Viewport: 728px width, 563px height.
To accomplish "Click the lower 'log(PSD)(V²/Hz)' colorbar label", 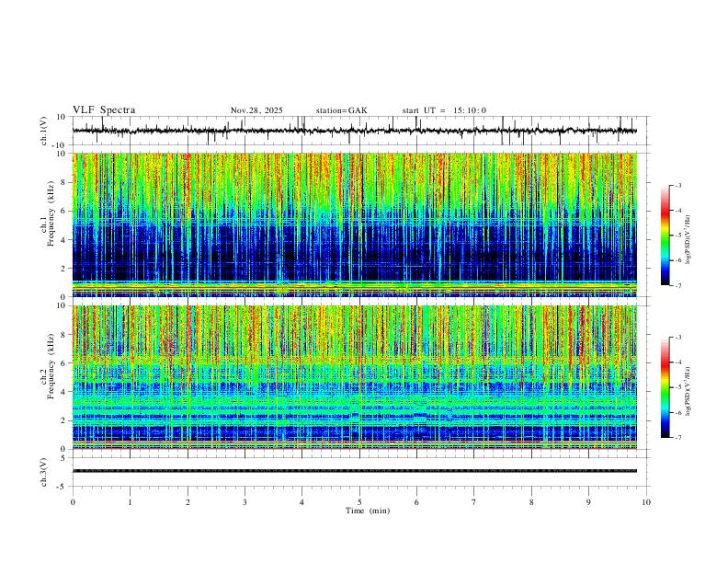I will [x=688, y=392].
